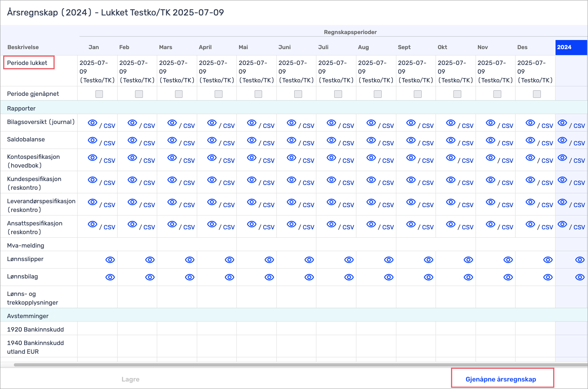View Bilagsoversikt report for Jan
Viewport: 588px width, 389px height.
(92, 123)
